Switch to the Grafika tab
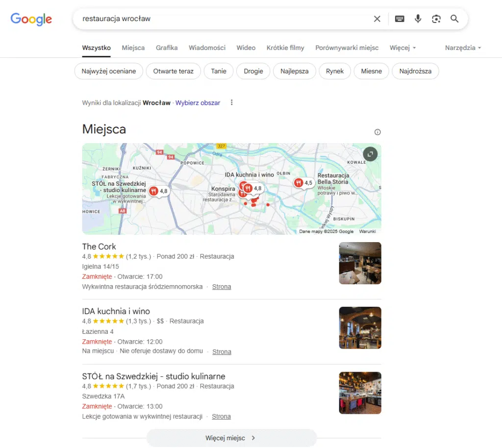 click(x=167, y=48)
